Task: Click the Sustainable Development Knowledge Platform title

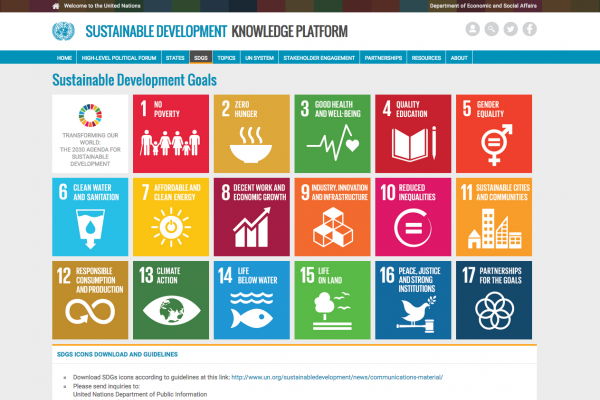Action: click(217, 31)
